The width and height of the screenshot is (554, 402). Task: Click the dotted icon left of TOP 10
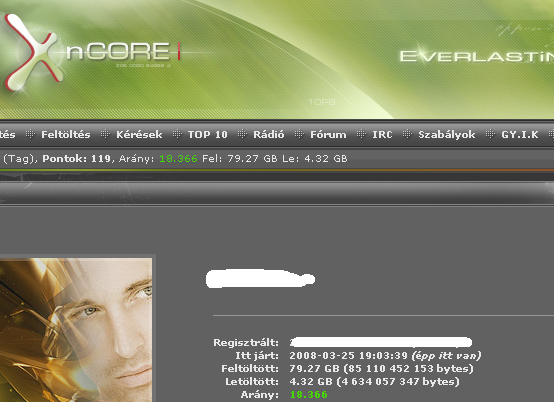[x=177, y=134]
